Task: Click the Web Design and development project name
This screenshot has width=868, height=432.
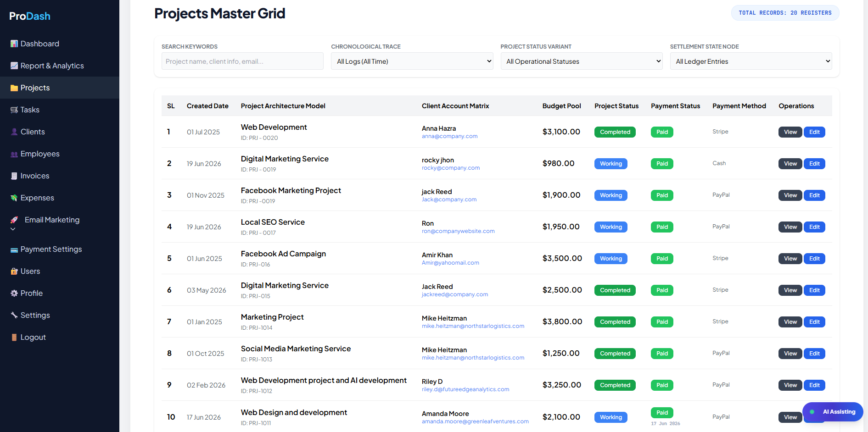Action: pyautogui.click(x=294, y=412)
